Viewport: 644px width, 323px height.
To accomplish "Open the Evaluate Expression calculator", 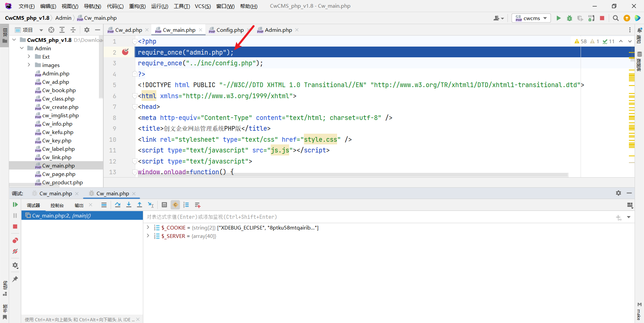I will (x=164, y=205).
